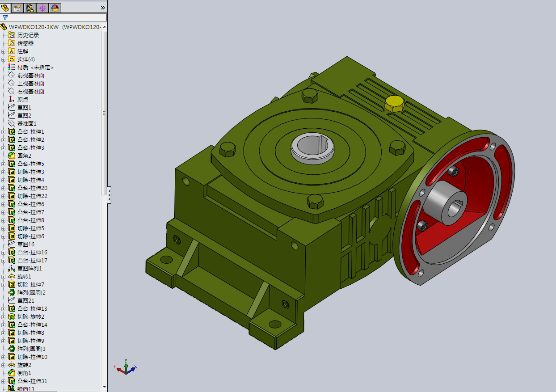Screen dimensions: 556x392
Task: Click the XYZ orientation triad
Action: point(126,367)
